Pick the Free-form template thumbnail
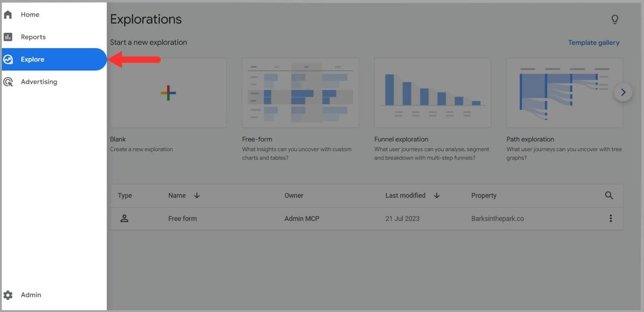The image size is (644, 312). click(x=300, y=93)
